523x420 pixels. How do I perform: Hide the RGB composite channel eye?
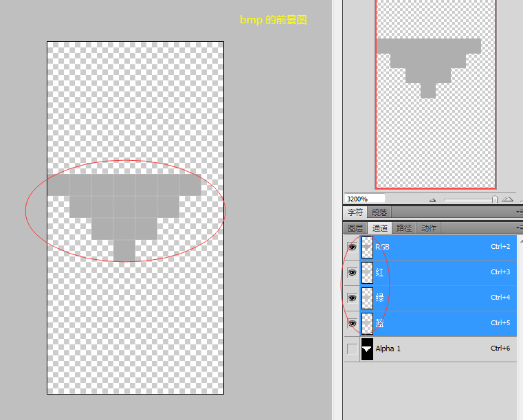353,247
